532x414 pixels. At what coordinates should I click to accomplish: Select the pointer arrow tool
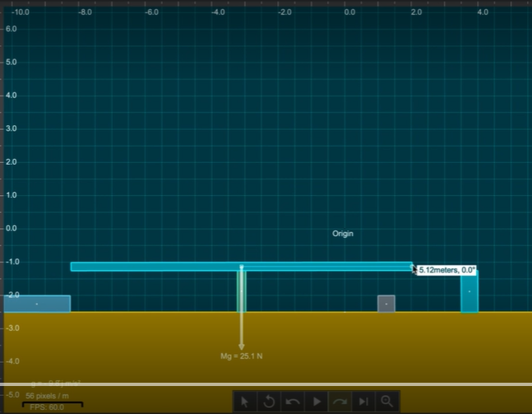[x=244, y=402]
